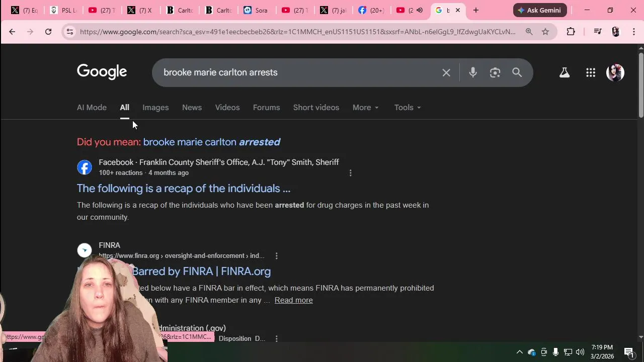Click the zoom magnifier icon in address bar
644x362 pixels.
(529, 32)
